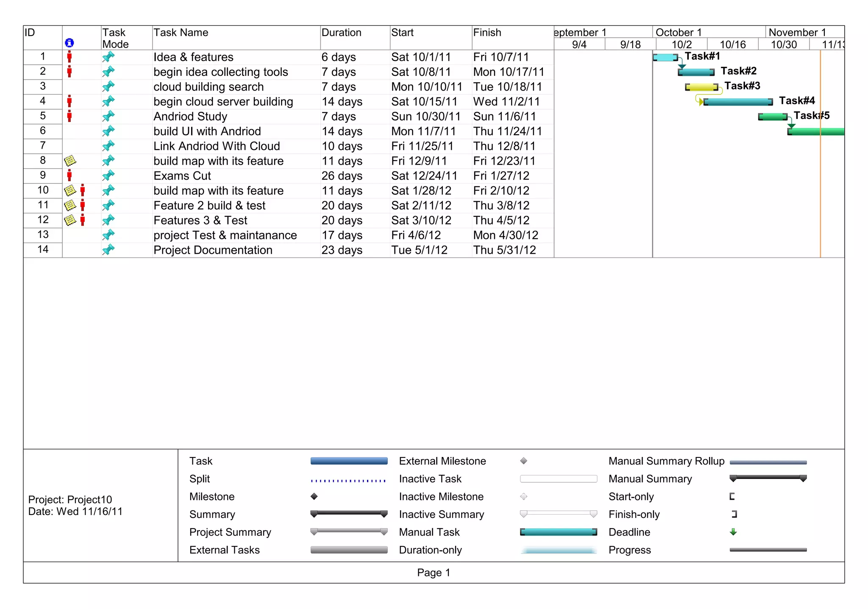This screenshot has width=868, height=609.
Task: Click the start date Sat 10/15/11 cell
Action: click(424, 102)
